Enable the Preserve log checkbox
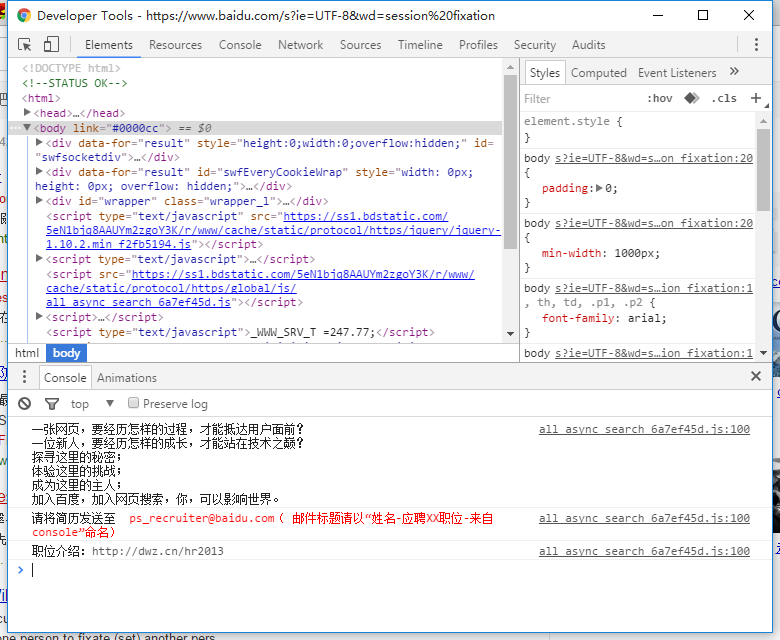 click(x=134, y=404)
